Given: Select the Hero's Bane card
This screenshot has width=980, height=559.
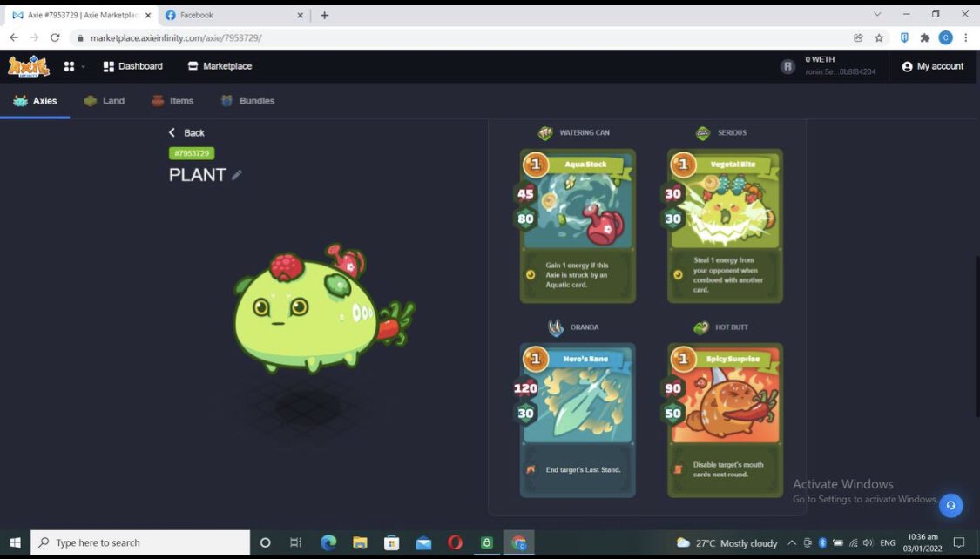Looking at the screenshot, I should click(578, 421).
